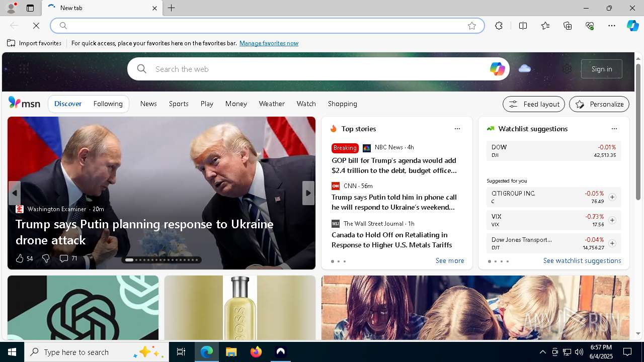Open Browser essentials heart icon
Viewport: 644px width, 362px height.
click(590, 26)
